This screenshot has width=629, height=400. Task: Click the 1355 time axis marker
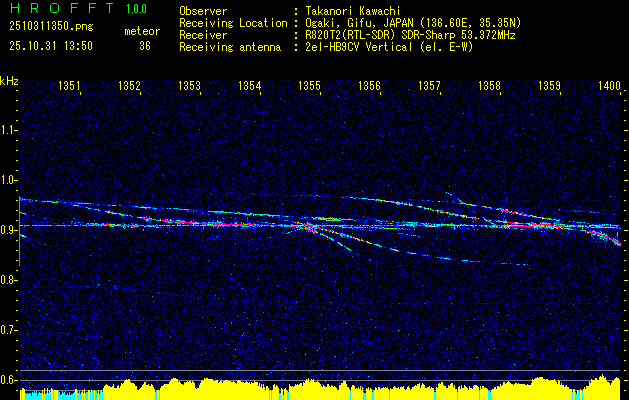(x=310, y=85)
